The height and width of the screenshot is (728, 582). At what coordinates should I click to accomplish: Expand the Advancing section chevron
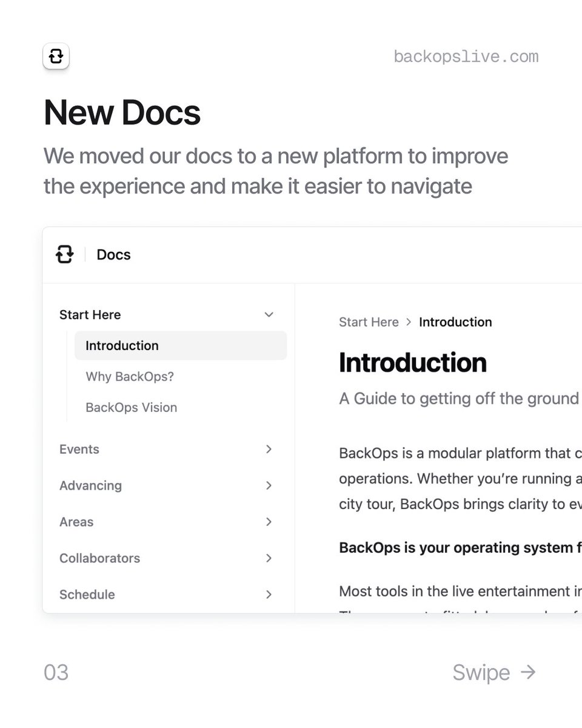(269, 485)
